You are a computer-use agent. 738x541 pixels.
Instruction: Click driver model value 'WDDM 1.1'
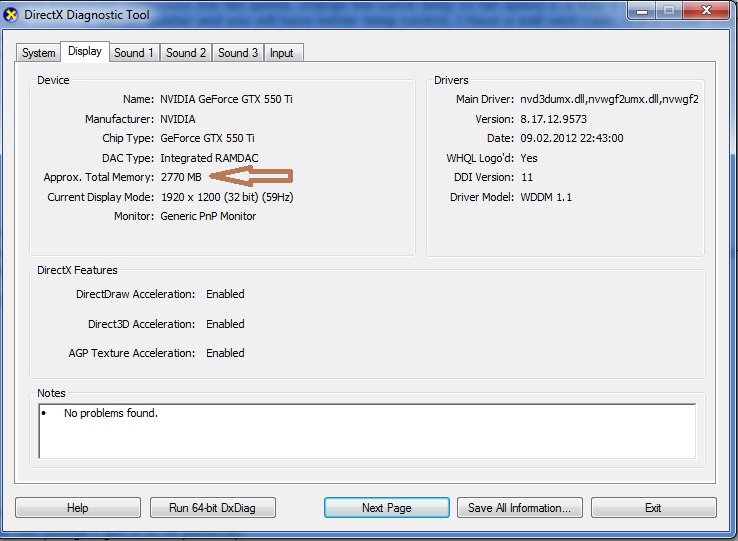tap(546, 197)
